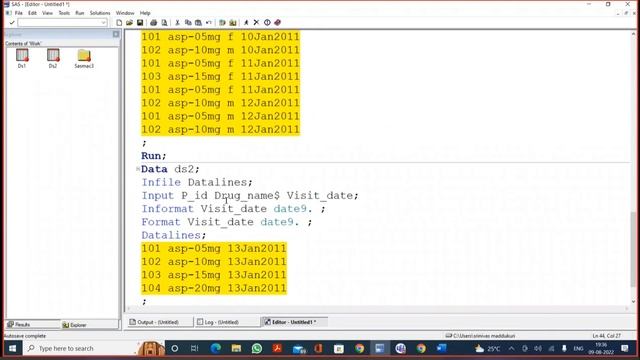Open the Solutions menu
This screenshot has width=640, height=360.
coord(100,13)
